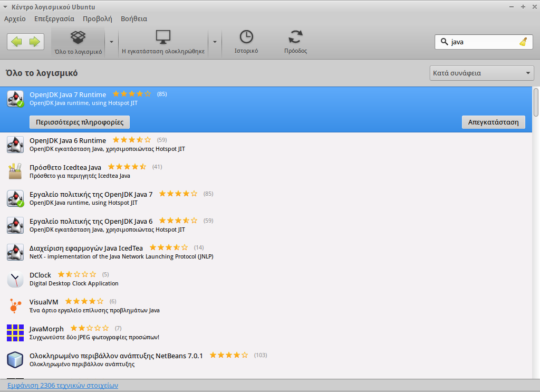Click the JavaMorph grid icon
The width and height of the screenshot is (540, 392).
pyautogui.click(x=15, y=333)
